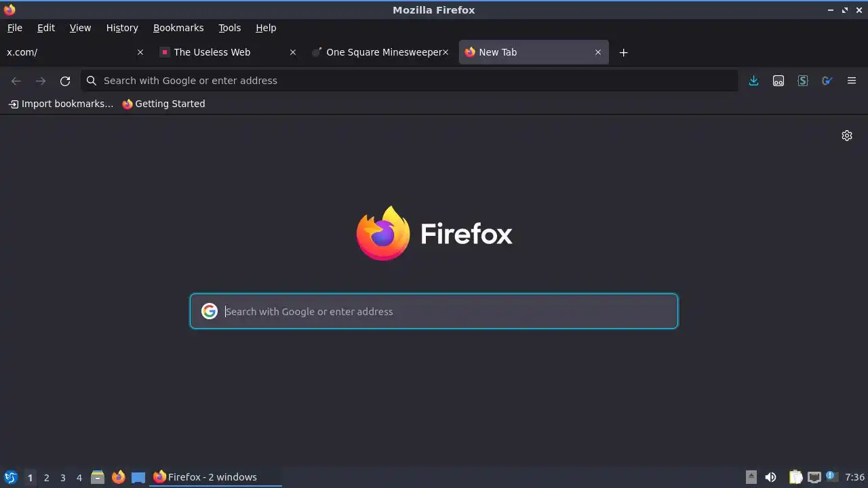Switch to workspace 4 in taskbar

(79, 477)
